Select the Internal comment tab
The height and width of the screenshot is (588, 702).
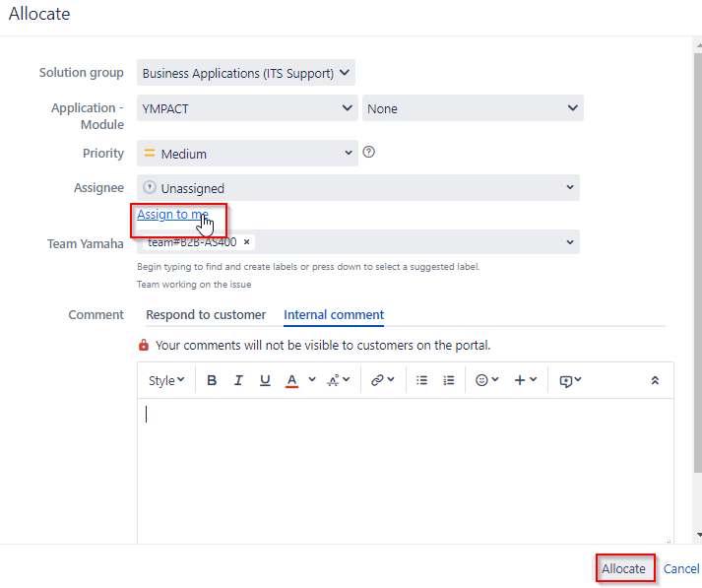[x=334, y=315]
